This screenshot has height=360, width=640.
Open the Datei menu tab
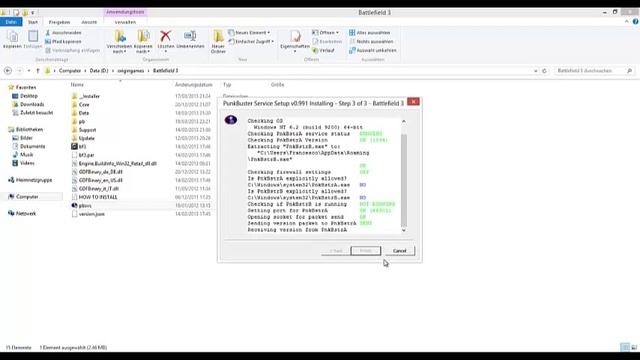(x=11, y=22)
